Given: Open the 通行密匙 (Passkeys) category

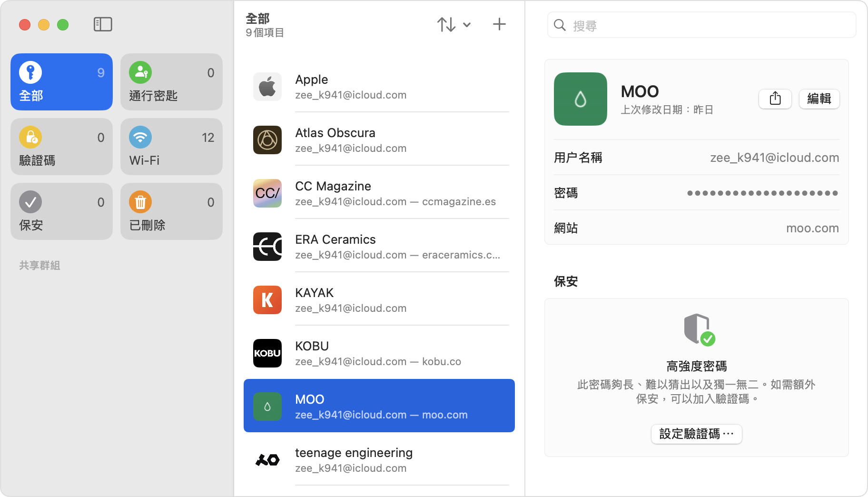Looking at the screenshot, I should [x=171, y=82].
